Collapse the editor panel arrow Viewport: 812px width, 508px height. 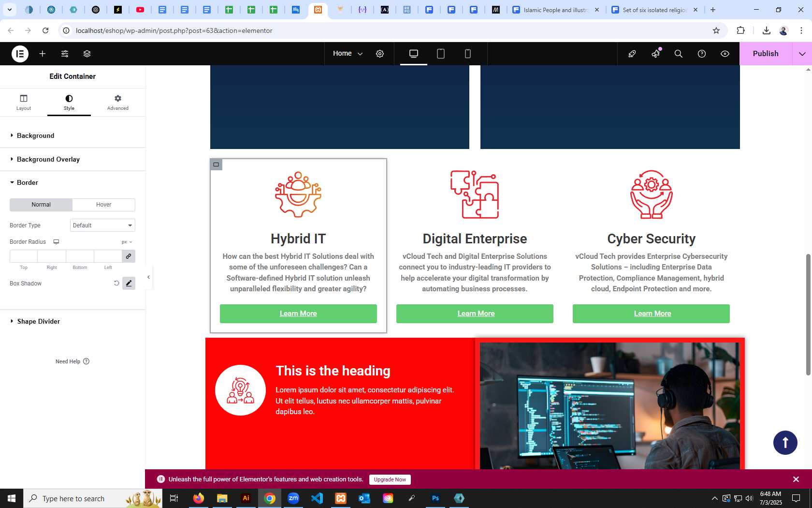coord(149,277)
